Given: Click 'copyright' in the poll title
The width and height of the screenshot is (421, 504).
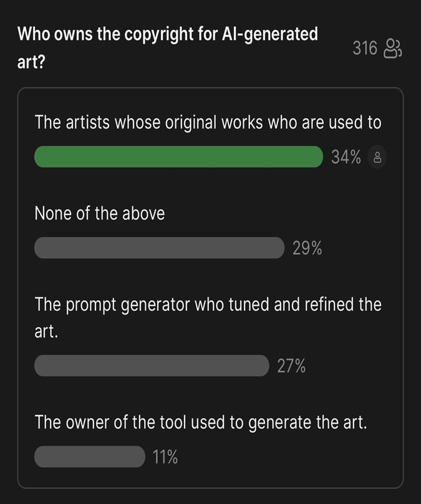Looking at the screenshot, I should [158, 34].
